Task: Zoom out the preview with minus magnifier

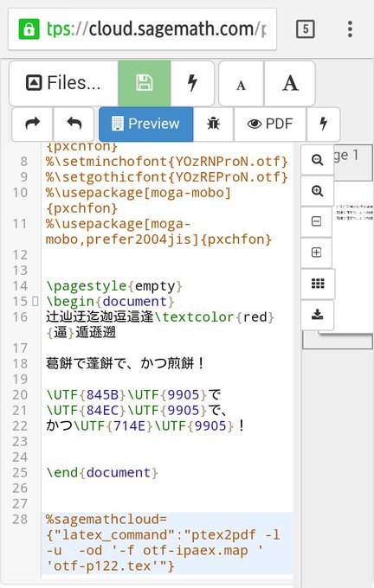Action: click(318, 160)
